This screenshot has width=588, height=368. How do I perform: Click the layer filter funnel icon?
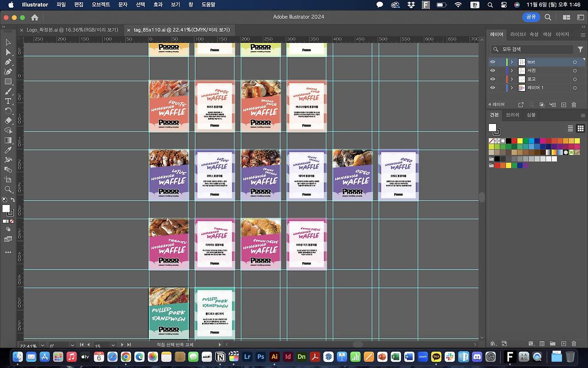580,49
